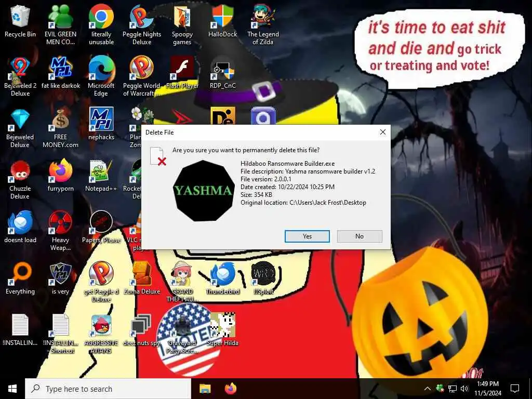Click No in Delete File dialog
The image size is (532, 399).
point(360,236)
